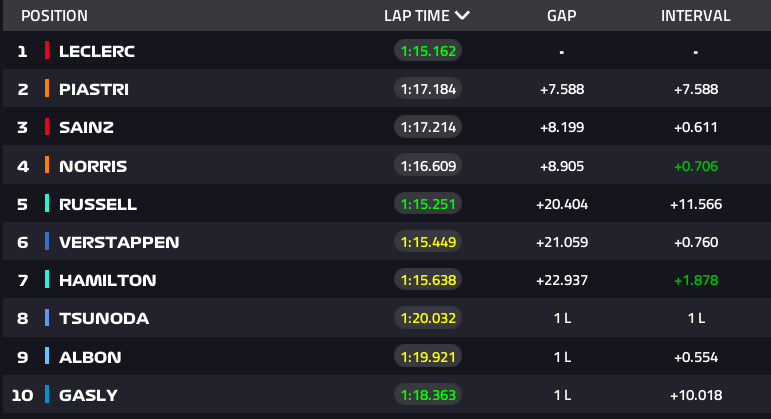Image resolution: width=771 pixels, height=419 pixels.
Task: Click Leclerc's red team color bar
Action: (47, 51)
